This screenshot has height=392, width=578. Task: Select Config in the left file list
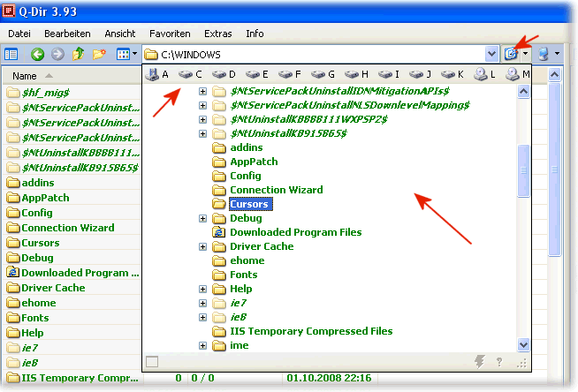36,213
